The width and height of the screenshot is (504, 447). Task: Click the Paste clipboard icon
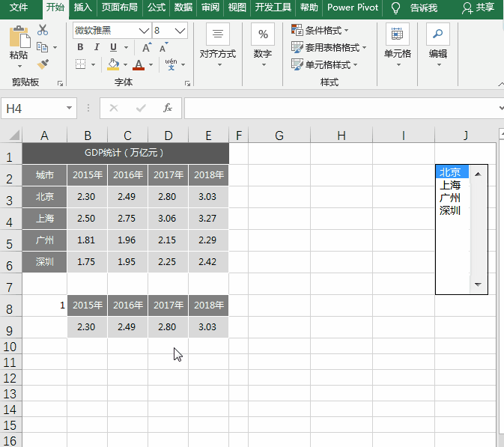[x=19, y=37]
